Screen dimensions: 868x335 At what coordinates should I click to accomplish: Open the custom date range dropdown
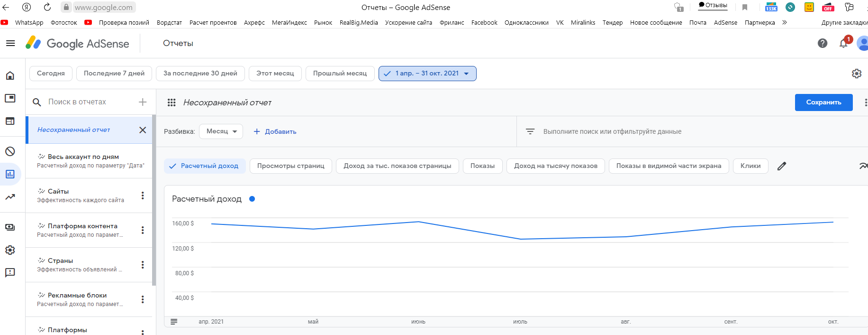pos(427,74)
